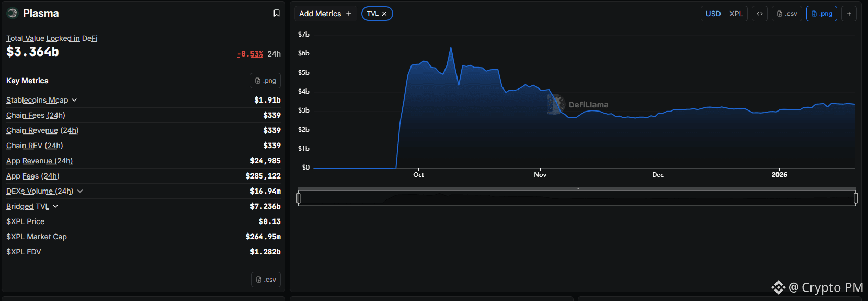Remove the TVL metric chip
Viewport: 868px width, 301px height.
tap(384, 14)
